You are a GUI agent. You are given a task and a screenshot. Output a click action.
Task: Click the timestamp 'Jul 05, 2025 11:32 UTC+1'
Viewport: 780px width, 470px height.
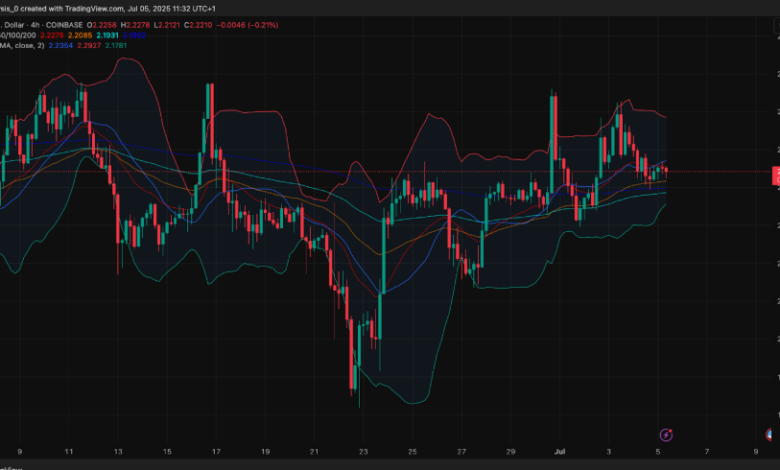(x=172, y=8)
